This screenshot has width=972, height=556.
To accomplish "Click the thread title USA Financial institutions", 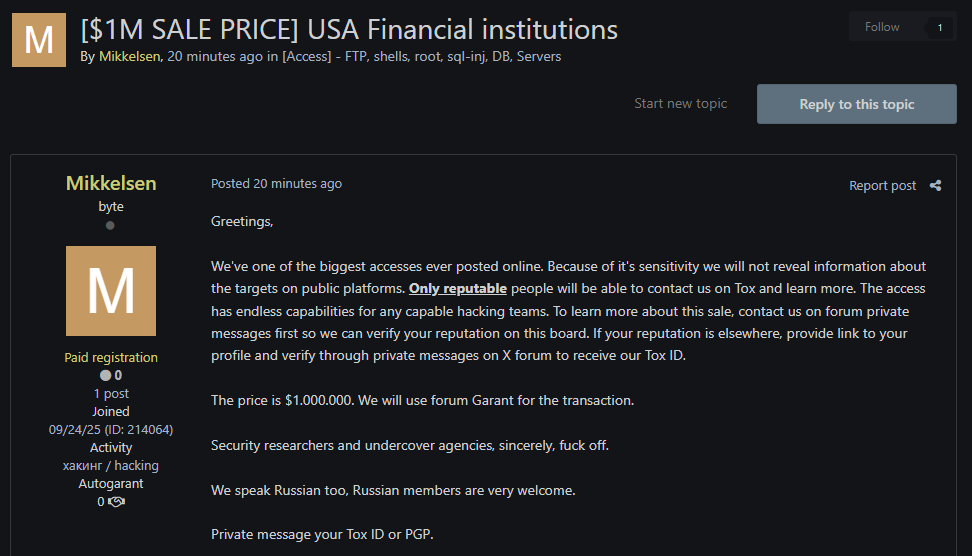I will tap(349, 30).
